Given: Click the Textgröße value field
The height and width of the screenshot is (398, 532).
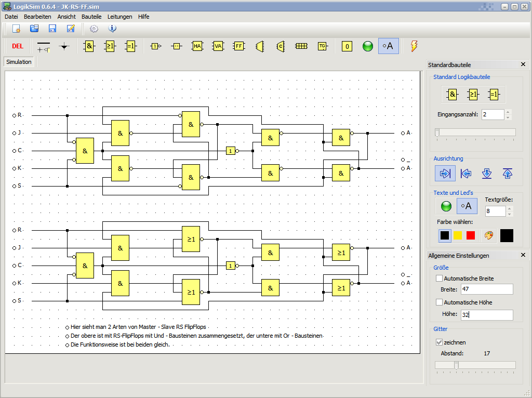Looking at the screenshot, I should click(x=495, y=211).
